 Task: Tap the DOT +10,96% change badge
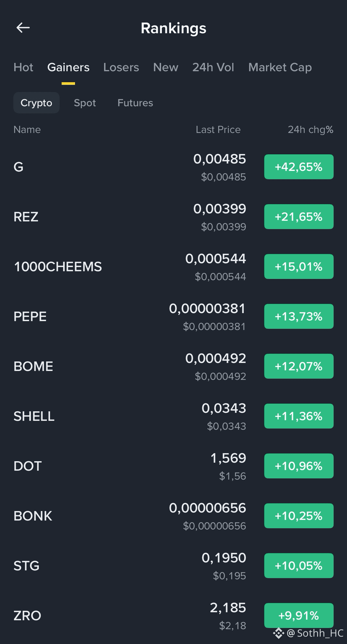point(299,466)
